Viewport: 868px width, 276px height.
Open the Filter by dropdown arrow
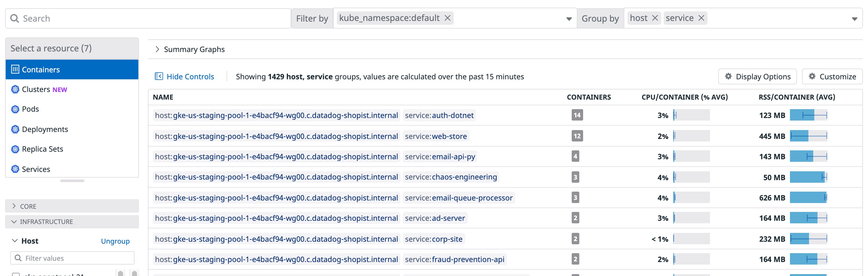(569, 19)
